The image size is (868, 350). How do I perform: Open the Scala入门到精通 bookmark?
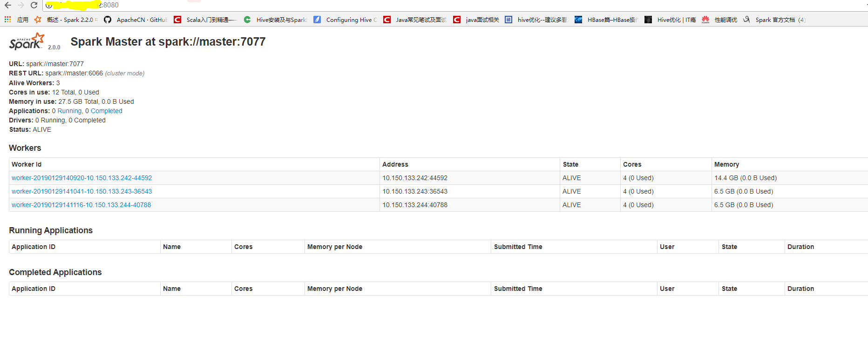point(205,20)
